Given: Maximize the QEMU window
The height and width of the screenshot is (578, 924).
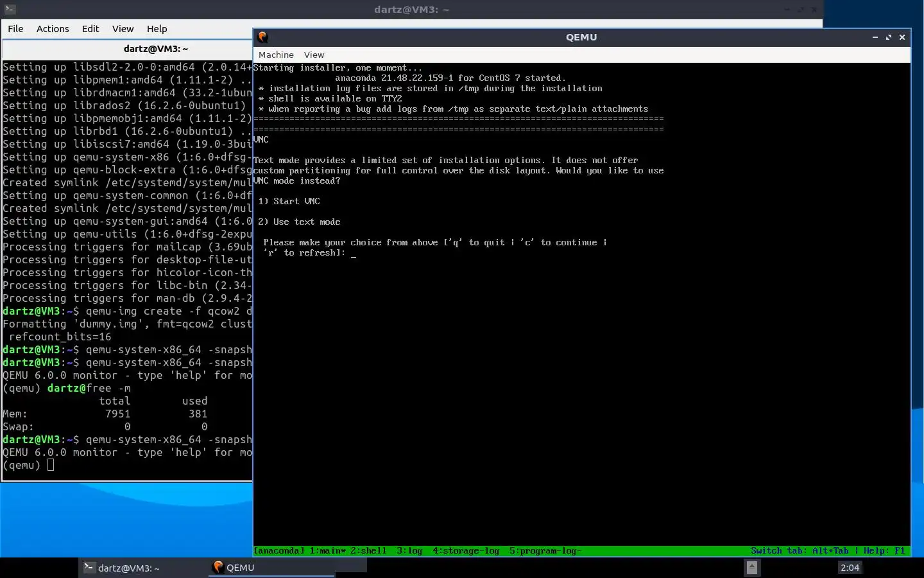Looking at the screenshot, I should coord(889,37).
